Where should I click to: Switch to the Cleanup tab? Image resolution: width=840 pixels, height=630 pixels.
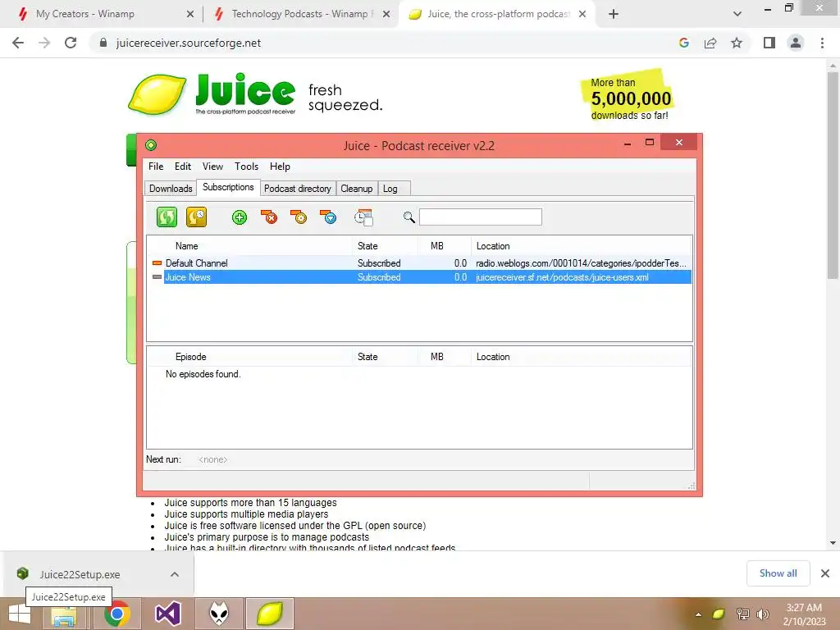(x=357, y=189)
